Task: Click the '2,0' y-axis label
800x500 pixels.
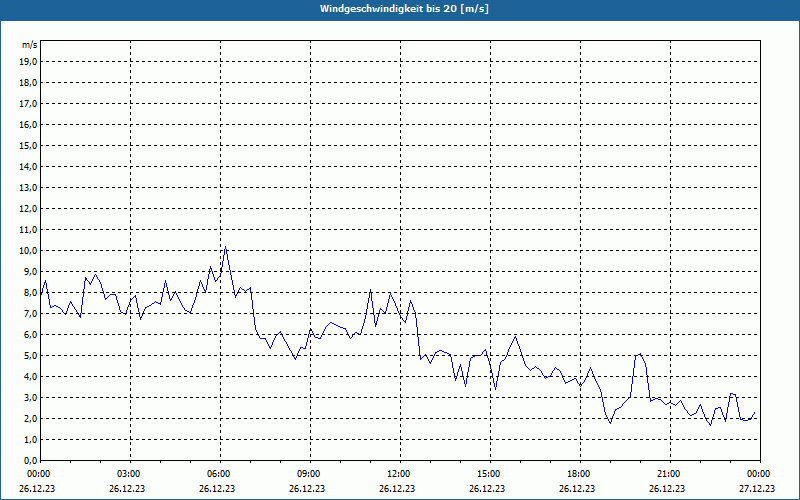Action: click(31, 418)
